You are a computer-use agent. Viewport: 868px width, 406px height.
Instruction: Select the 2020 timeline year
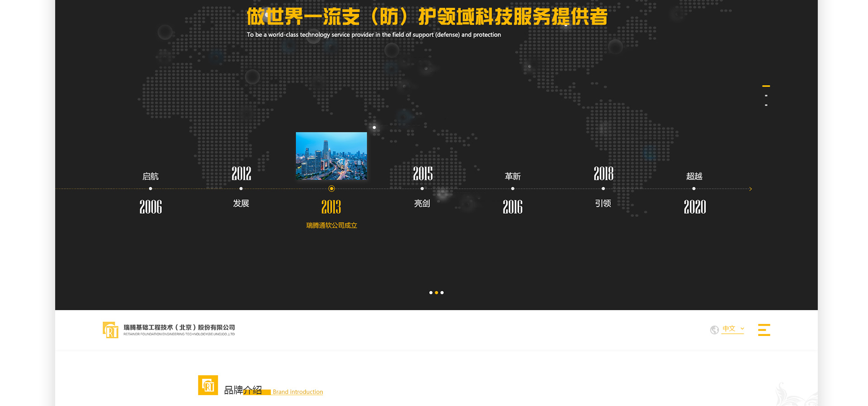coord(694,207)
